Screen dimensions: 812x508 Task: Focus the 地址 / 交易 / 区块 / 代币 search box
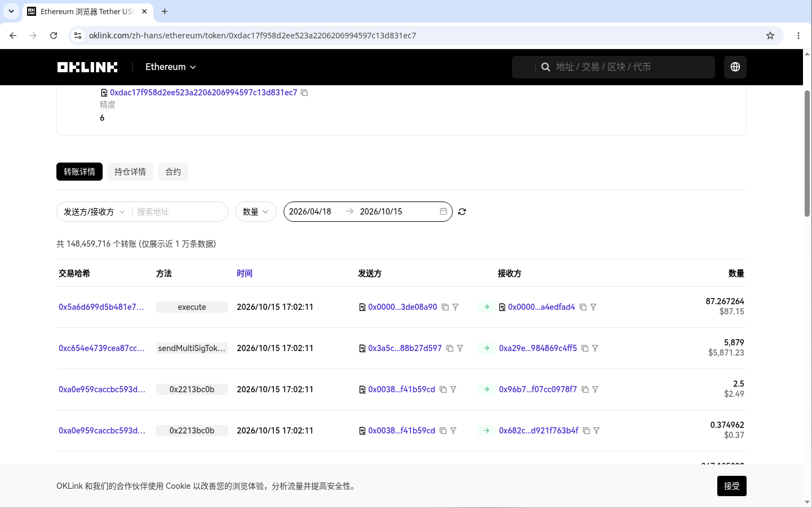pyautogui.click(x=613, y=67)
